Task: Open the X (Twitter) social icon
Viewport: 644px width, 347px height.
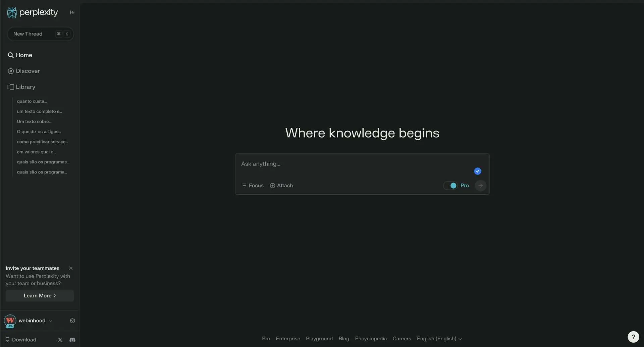Action: tap(60, 340)
